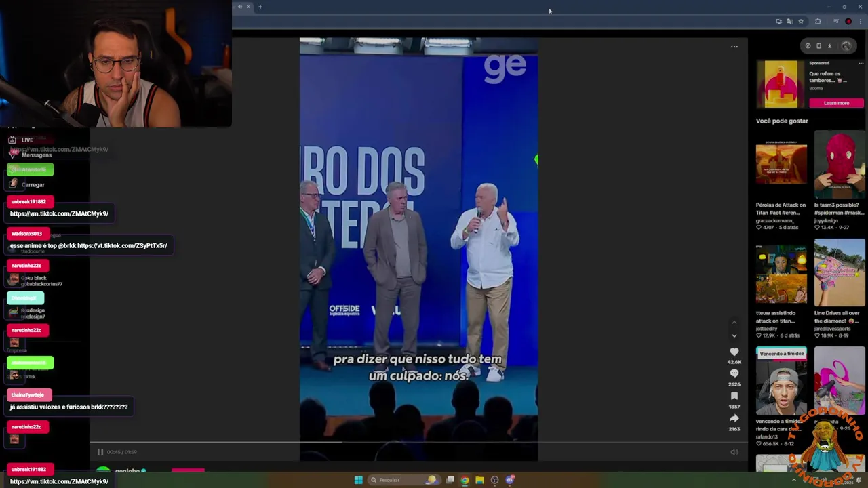Click the Mensagens label in the overlay
Viewport: 868px width, 488px height.
click(x=37, y=155)
